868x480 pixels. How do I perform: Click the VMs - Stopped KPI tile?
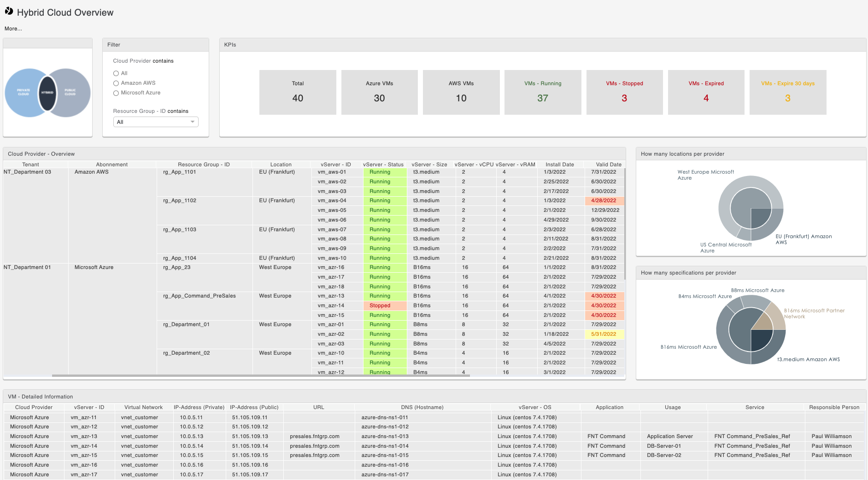tap(624, 92)
